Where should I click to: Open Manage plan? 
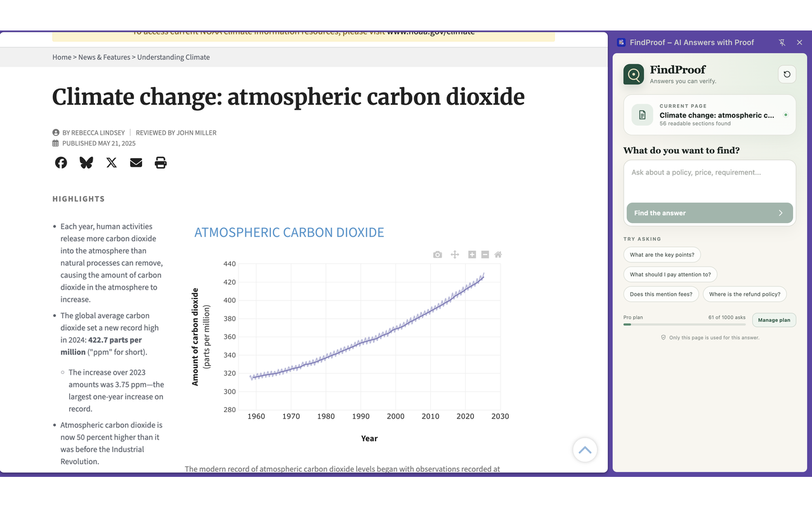pos(774,320)
